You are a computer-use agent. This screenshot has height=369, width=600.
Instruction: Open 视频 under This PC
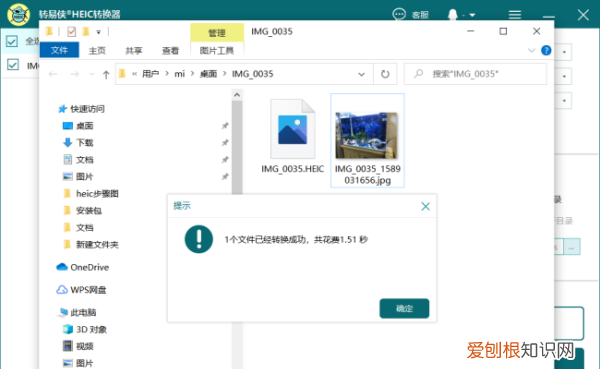pyautogui.click(x=84, y=346)
